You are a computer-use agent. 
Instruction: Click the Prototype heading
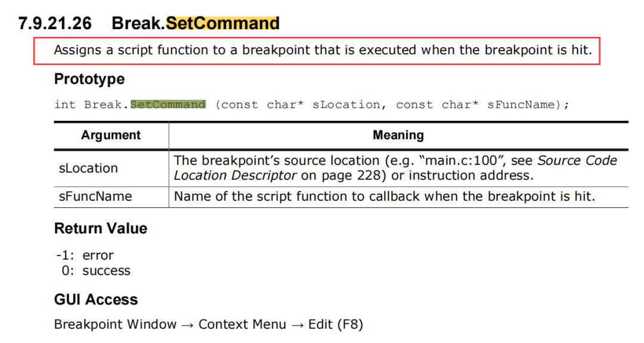coord(89,79)
